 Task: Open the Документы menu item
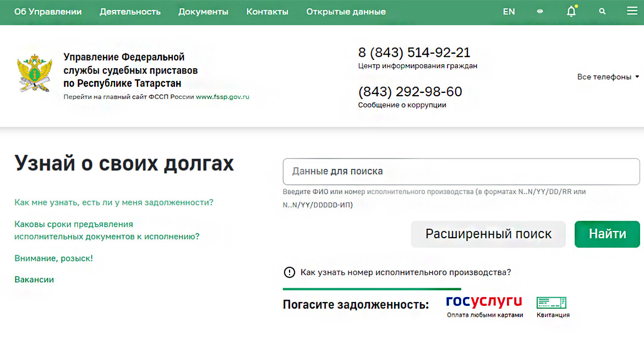[203, 12]
